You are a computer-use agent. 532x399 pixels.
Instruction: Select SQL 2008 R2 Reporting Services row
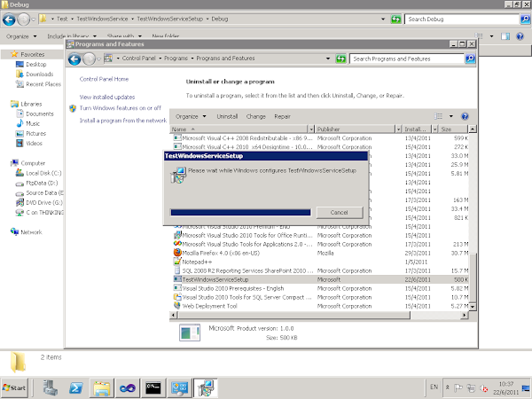[x=321, y=270]
